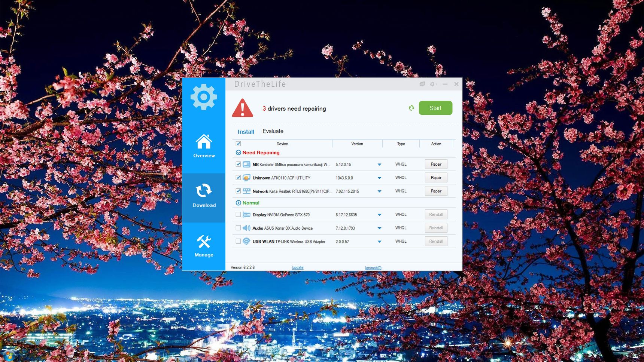Image resolution: width=644 pixels, height=362 pixels.
Task: Switch to the Evaluate tab
Action: [273, 131]
